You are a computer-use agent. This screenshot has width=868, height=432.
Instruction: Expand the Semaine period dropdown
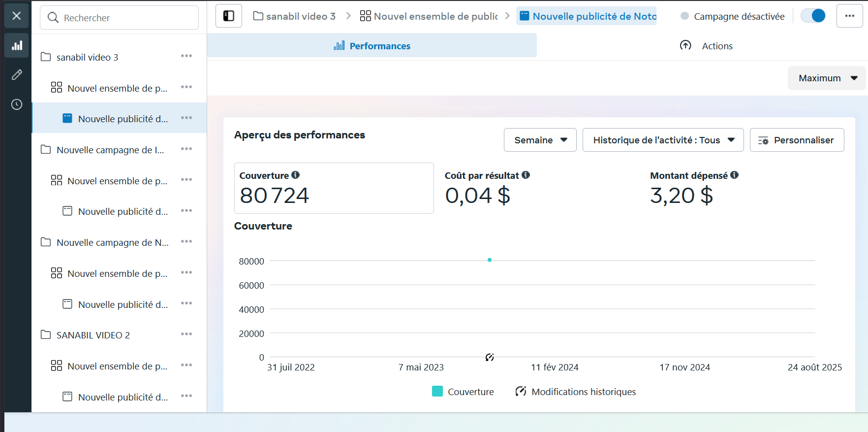pos(540,140)
